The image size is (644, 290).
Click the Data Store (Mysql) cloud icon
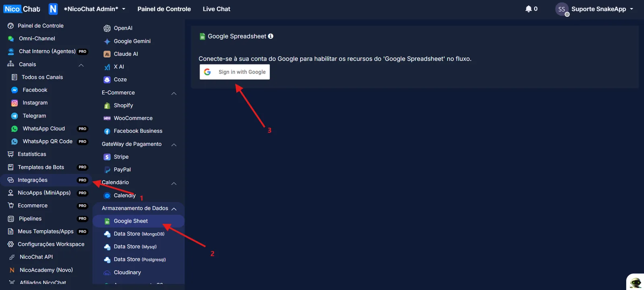pyautogui.click(x=107, y=247)
